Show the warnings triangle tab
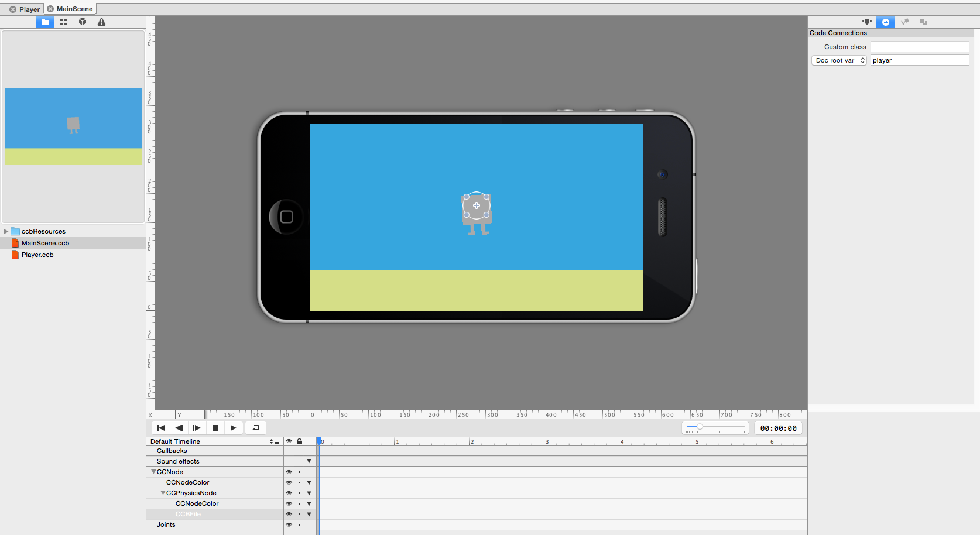Screen dimensions: 980x535 pyautogui.click(x=101, y=22)
